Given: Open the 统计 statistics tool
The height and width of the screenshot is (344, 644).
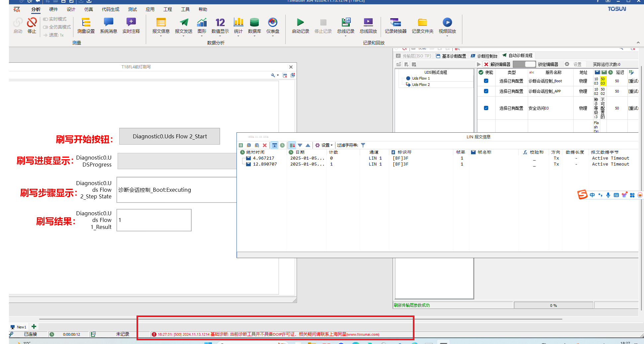Looking at the screenshot, I should pyautogui.click(x=238, y=25).
